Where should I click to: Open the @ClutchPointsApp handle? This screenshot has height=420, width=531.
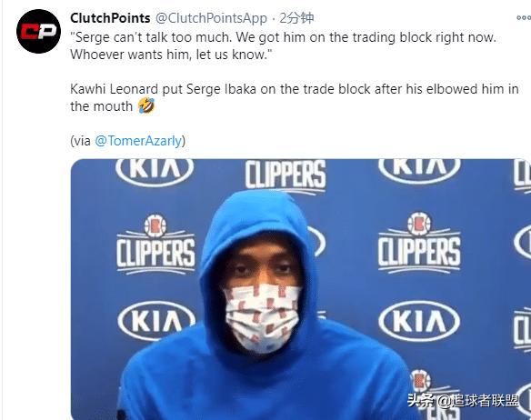[x=211, y=18]
